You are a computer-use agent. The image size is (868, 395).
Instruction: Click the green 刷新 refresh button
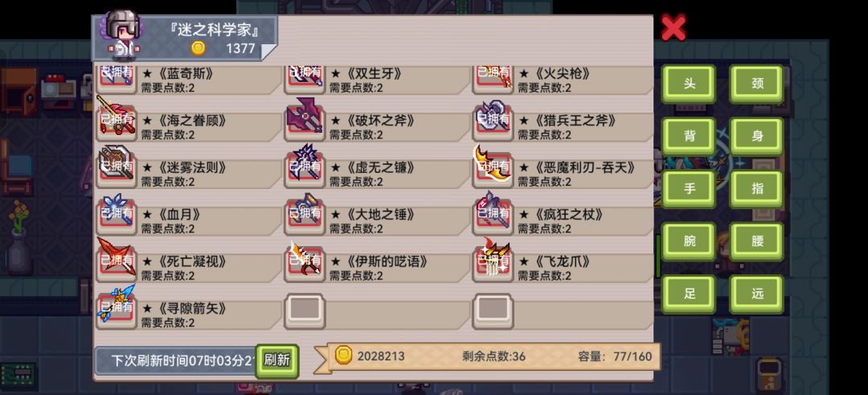click(276, 360)
